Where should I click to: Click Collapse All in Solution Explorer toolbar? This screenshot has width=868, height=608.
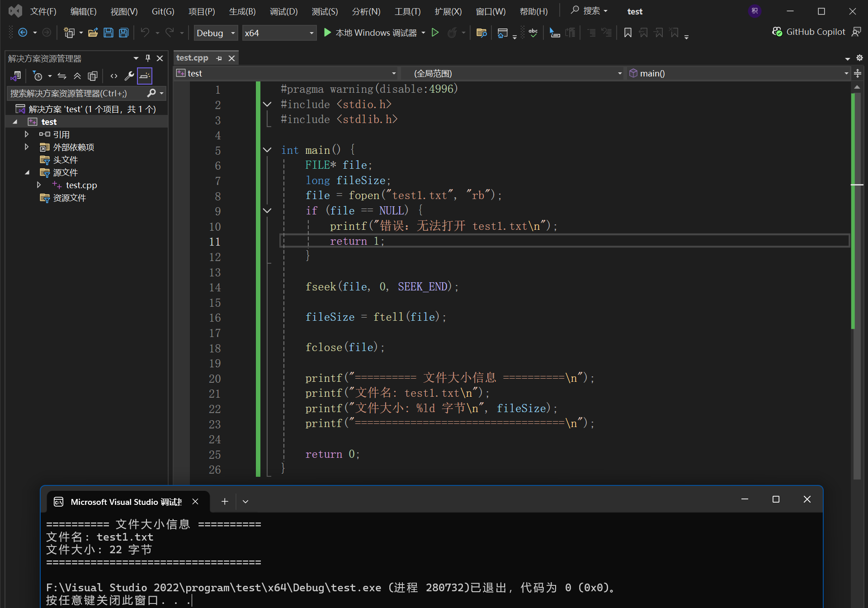[77, 76]
